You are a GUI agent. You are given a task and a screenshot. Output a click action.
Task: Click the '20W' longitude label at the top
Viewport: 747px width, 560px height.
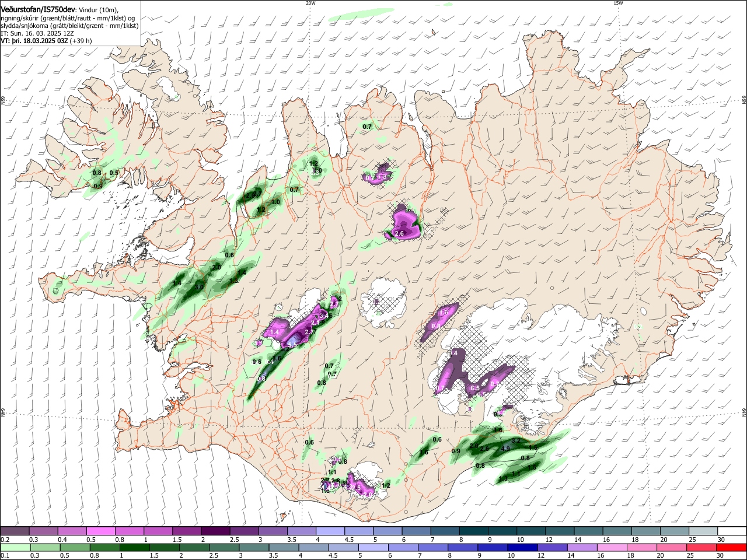coord(310,3)
